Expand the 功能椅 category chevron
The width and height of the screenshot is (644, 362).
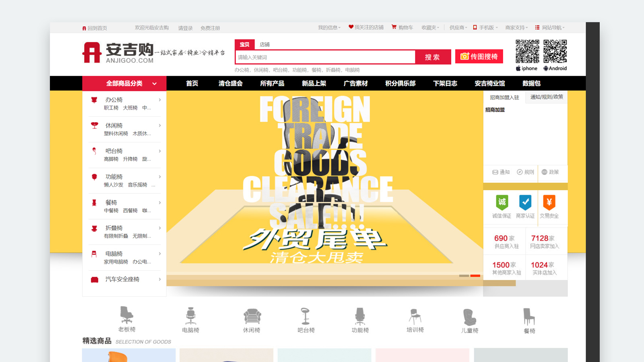click(160, 177)
